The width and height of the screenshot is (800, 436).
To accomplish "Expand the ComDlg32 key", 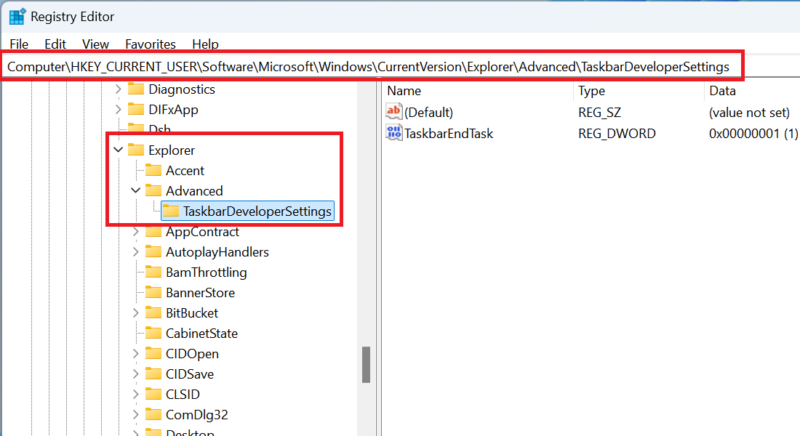I will [136, 415].
